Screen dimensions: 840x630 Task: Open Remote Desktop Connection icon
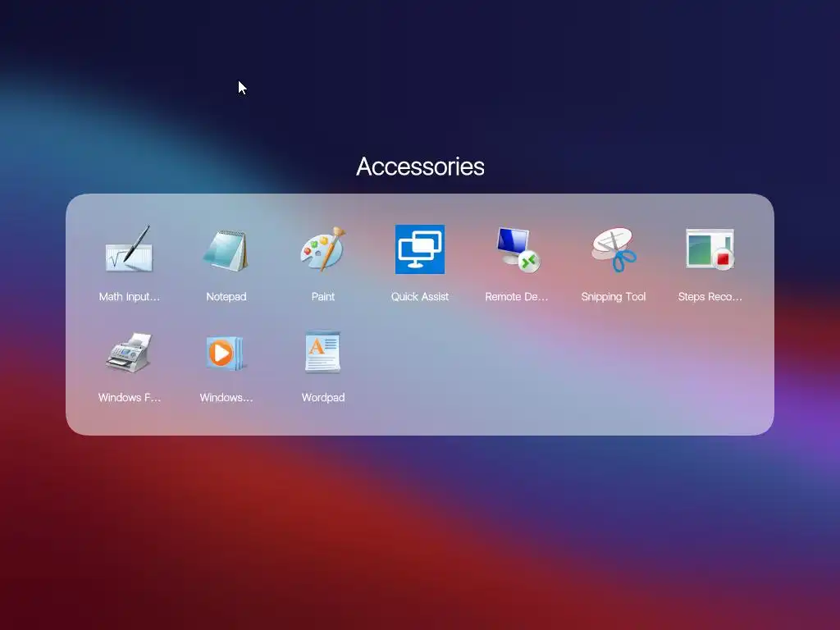pos(517,249)
